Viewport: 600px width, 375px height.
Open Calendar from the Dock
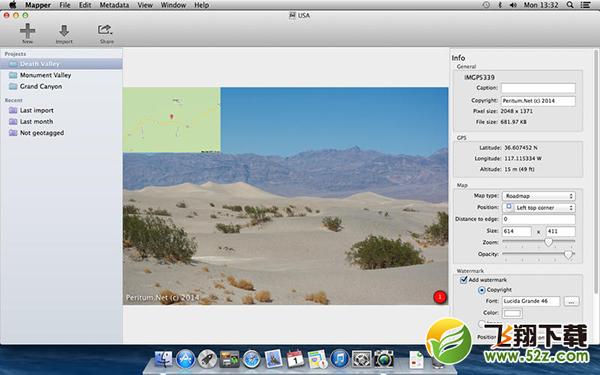pos(295,359)
